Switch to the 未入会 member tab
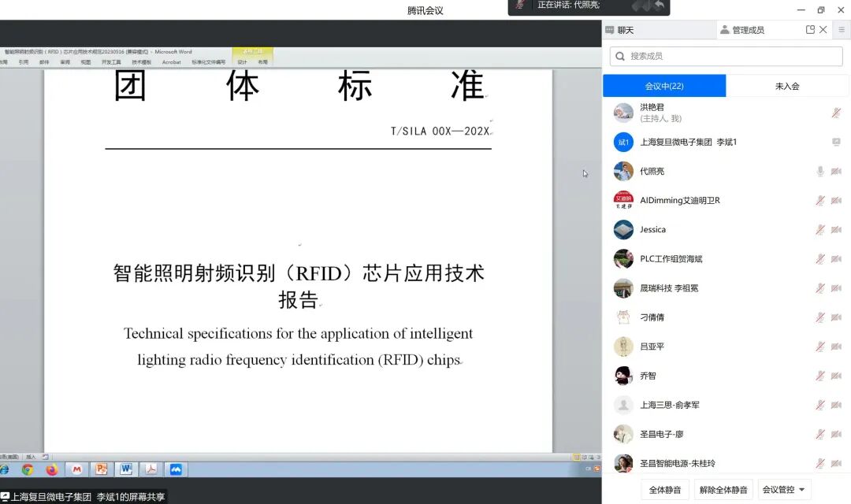Screen dimensions: 851x504 point(788,85)
